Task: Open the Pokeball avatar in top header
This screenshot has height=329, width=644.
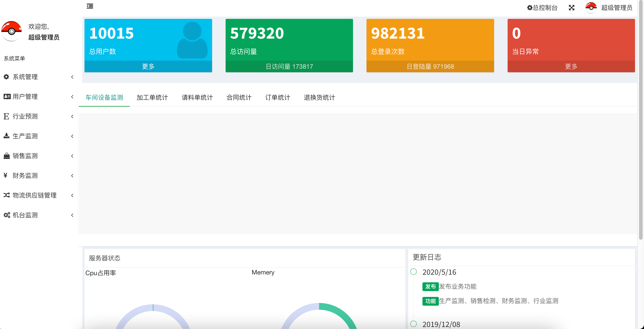Action: click(591, 8)
